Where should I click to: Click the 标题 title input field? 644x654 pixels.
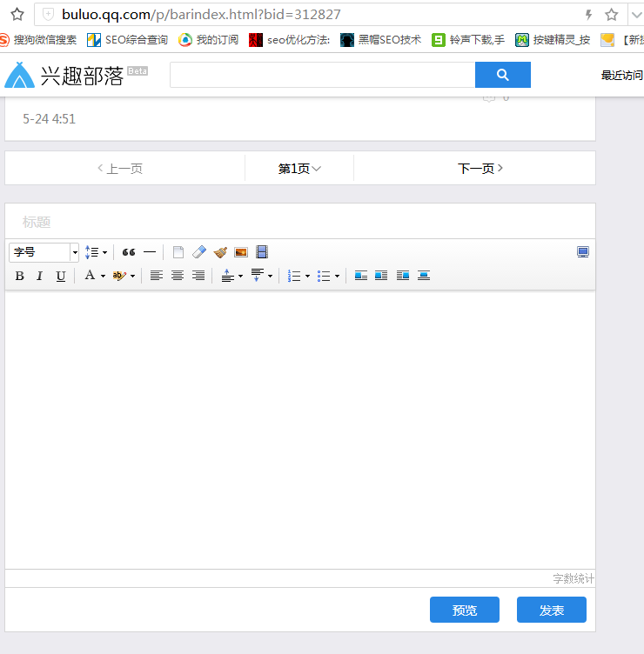(x=300, y=222)
